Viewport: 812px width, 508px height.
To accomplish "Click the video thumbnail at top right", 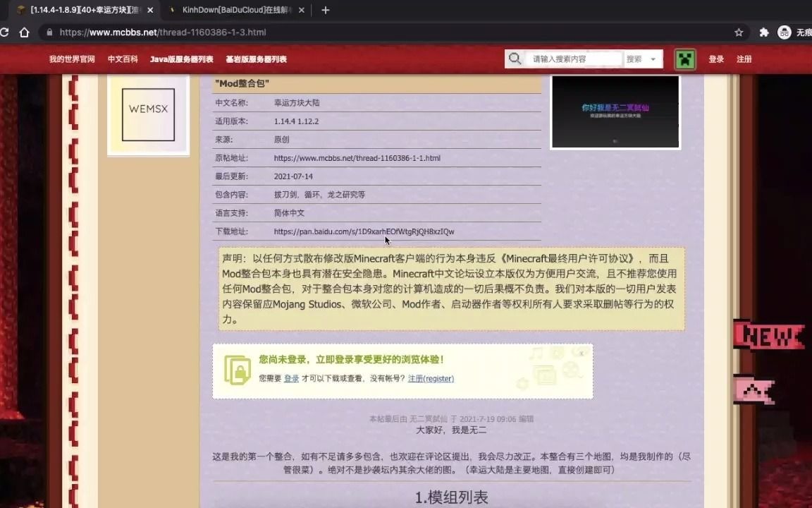I will [x=615, y=111].
